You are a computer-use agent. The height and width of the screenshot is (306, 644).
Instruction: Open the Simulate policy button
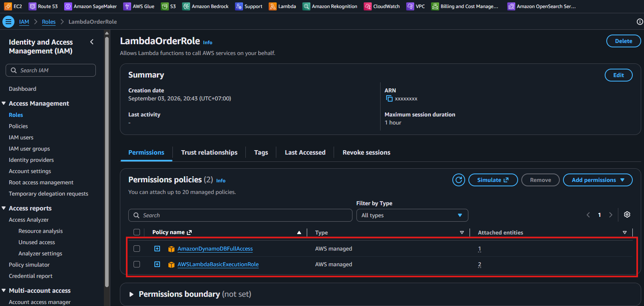[x=493, y=180]
